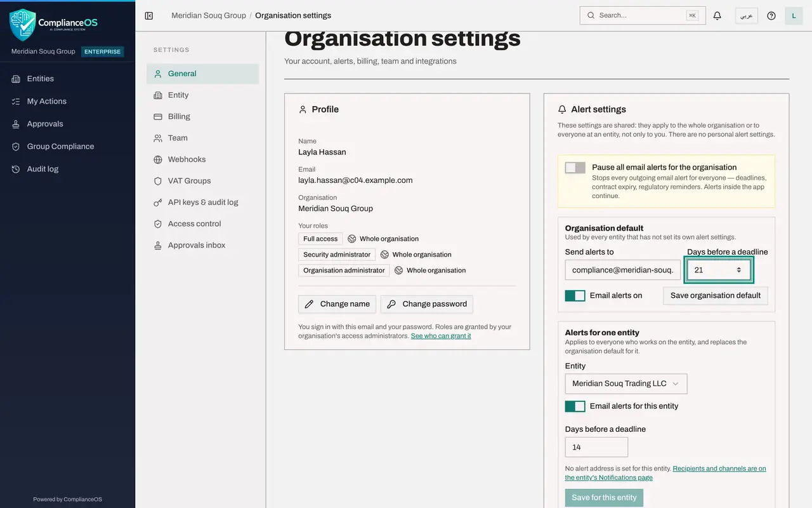This screenshot has height=508, width=812.
Task: Click the Billing card icon
Action: pyautogui.click(x=158, y=116)
